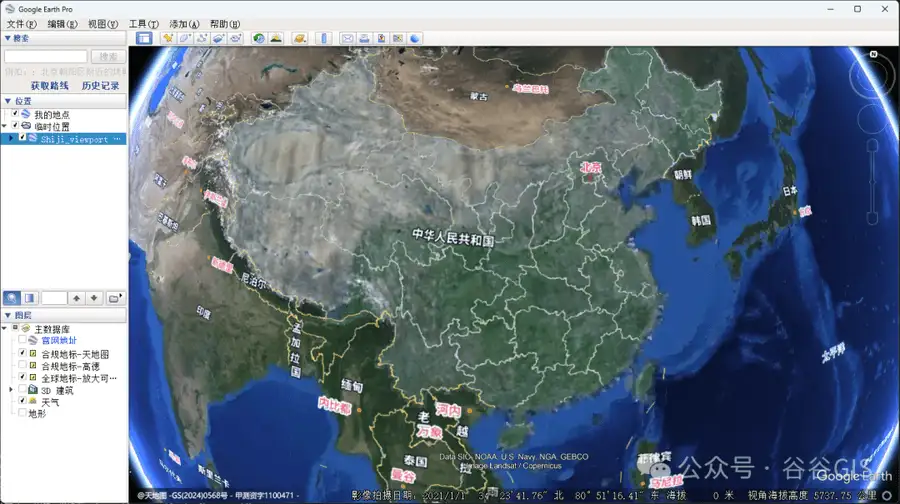Click the add folder icon in places panel
900x504 pixels.
114,298
